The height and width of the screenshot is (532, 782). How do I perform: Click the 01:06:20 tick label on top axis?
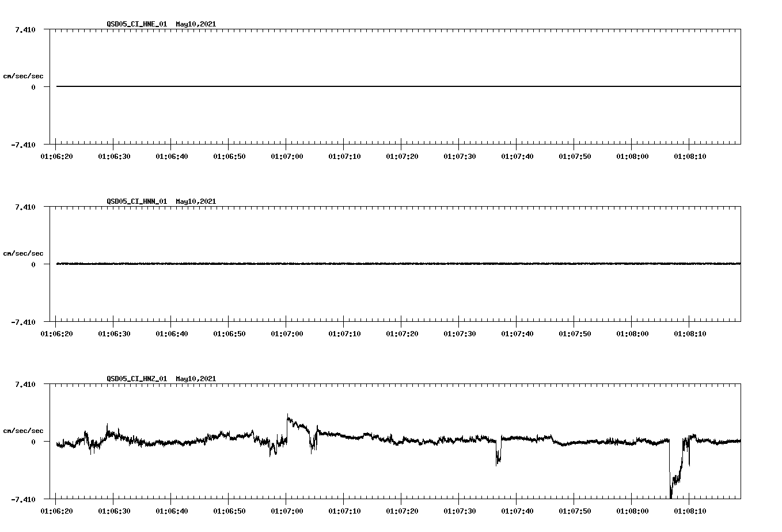click(56, 155)
